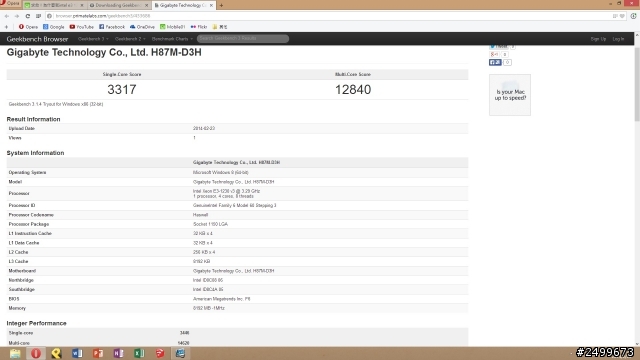Click the Processor Codename value Haswell
This screenshot has width=640, height=360.
pos(200,215)
